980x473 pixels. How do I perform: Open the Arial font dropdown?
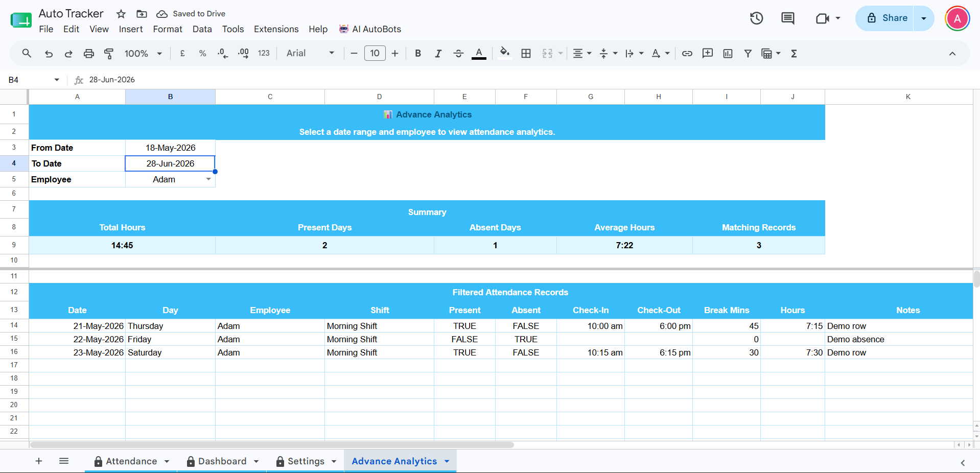(x=310, y=53)
